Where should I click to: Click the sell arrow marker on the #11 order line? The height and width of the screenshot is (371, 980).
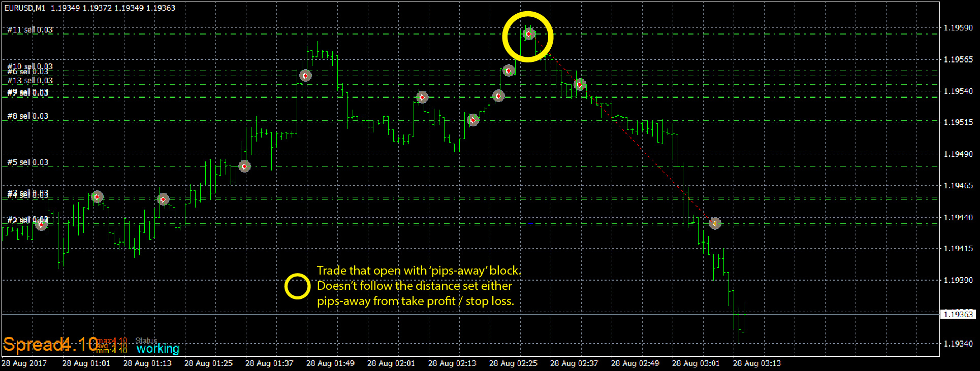pos(529,34)
